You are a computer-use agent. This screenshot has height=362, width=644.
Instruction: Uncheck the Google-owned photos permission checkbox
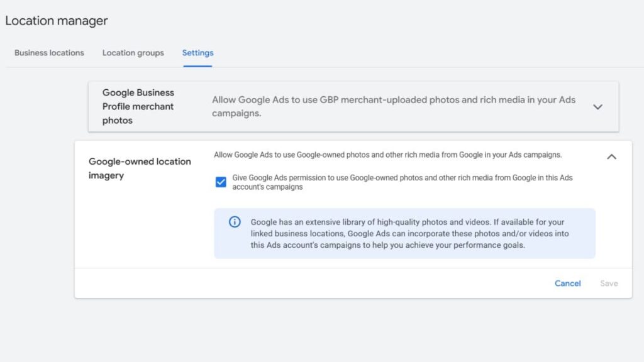point(221,182)
